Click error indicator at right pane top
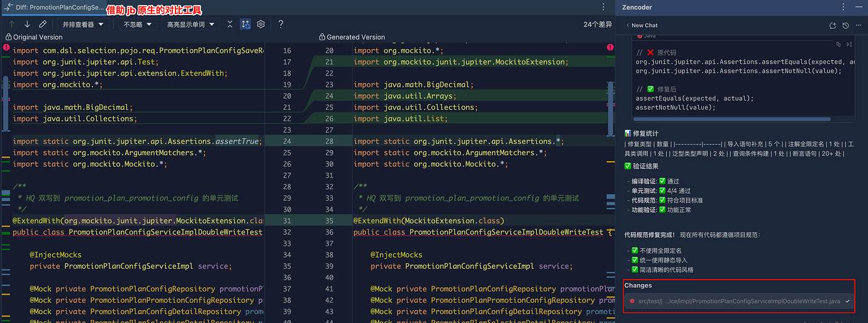This screenshot has width=868, height=323. [610, 47]
